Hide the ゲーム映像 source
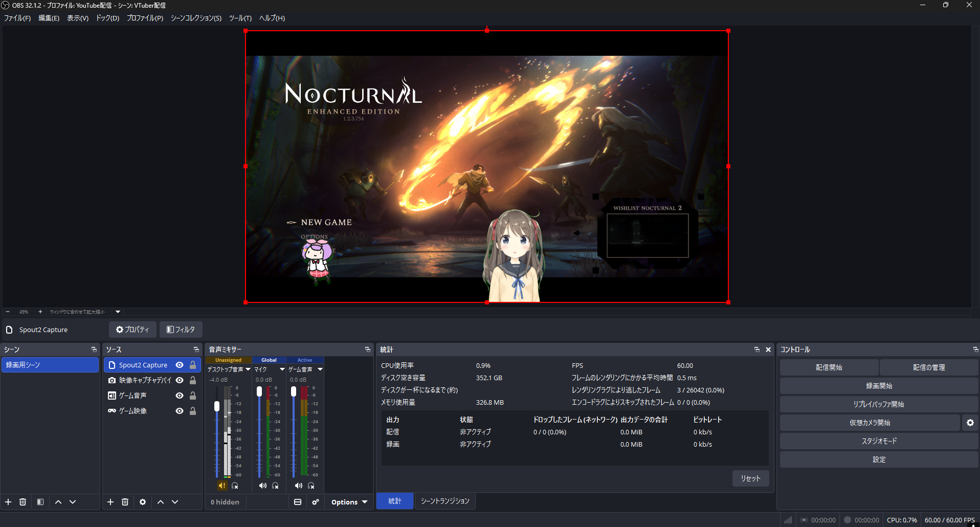 tap(180, 411)
